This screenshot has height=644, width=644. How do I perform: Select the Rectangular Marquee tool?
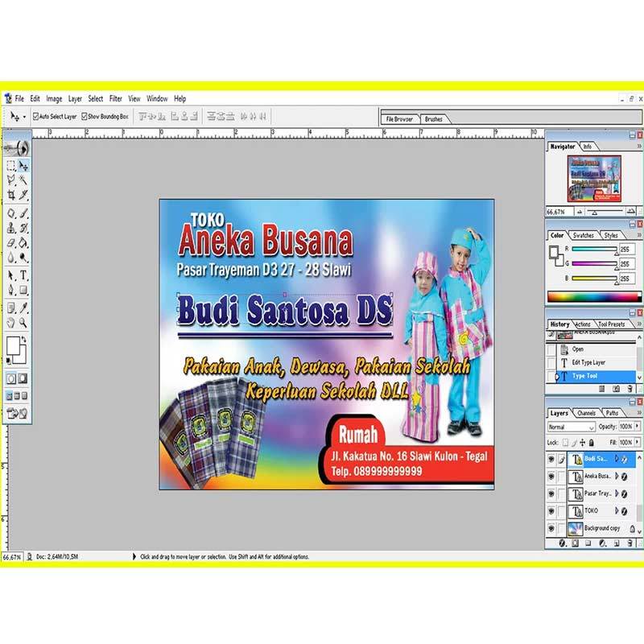pos(11,165)
